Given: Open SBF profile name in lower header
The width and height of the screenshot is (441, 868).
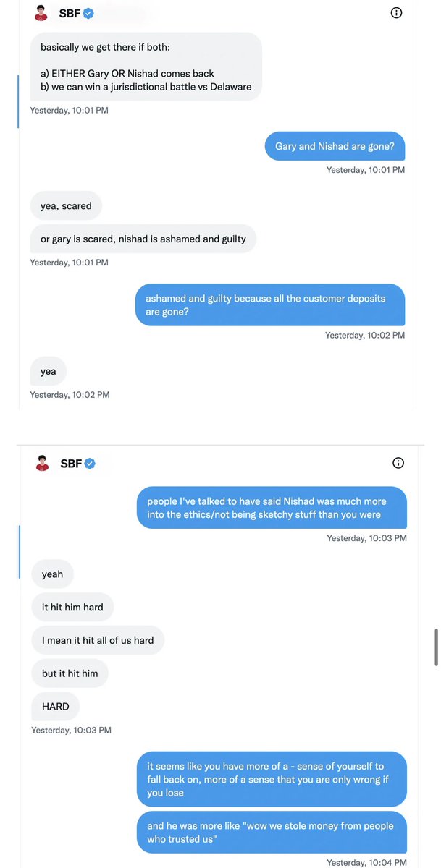Looking at the screenshot, I should tap(71, 464).
